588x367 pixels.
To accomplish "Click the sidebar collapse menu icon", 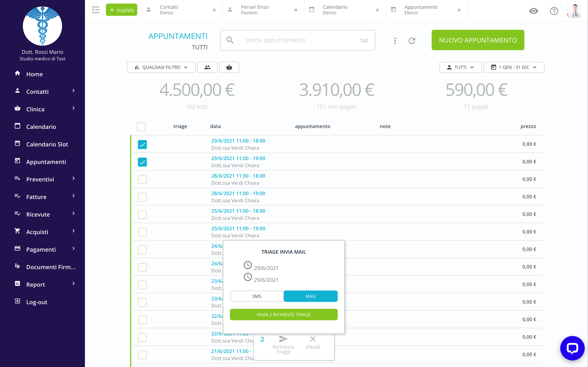I will tap(96, 10).
